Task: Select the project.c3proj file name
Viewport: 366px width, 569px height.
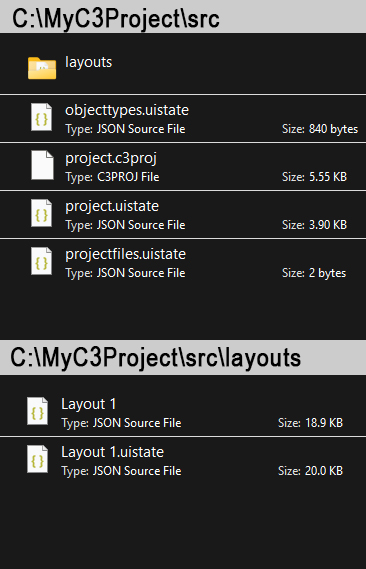Action: [x=111, y=159]
